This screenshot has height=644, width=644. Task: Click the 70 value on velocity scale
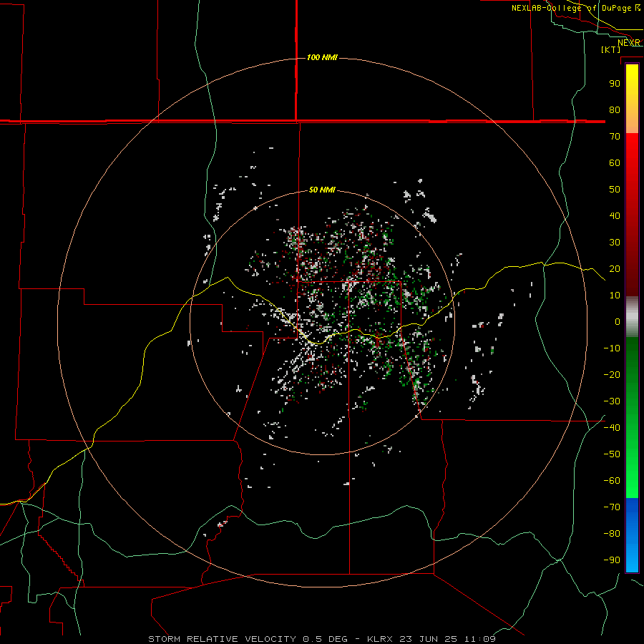point(615,137)
